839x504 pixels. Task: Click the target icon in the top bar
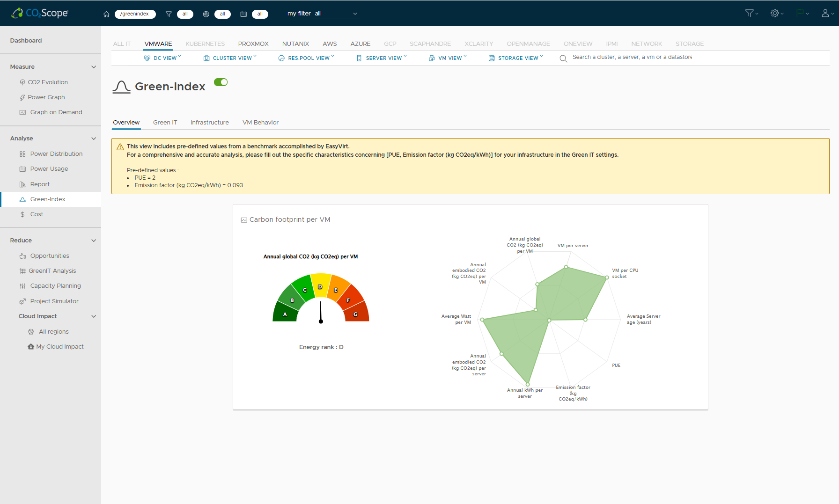206,14
